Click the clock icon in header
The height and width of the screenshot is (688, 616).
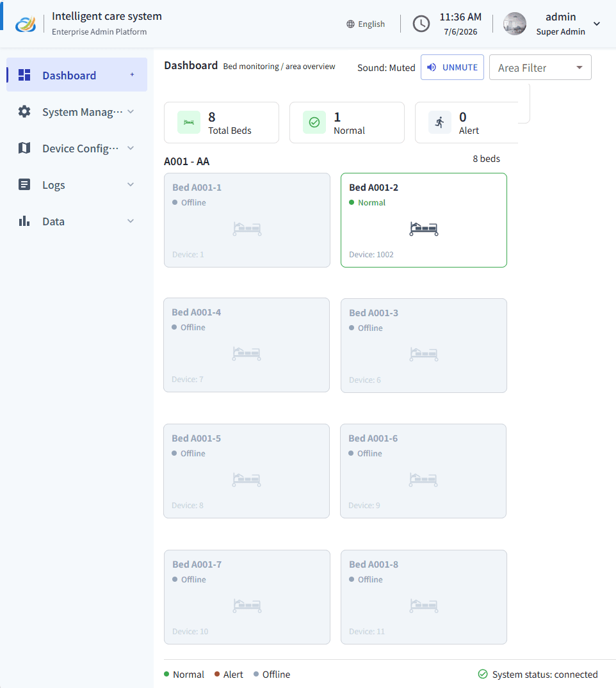(x=421, y=24)
